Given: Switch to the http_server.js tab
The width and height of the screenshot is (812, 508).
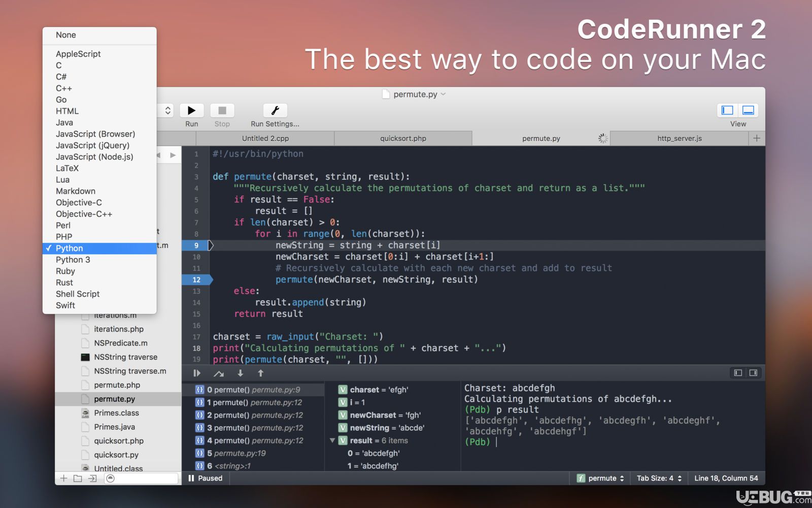Looking at the screenshot, I should pyautogui.click(x=679, y=138).
